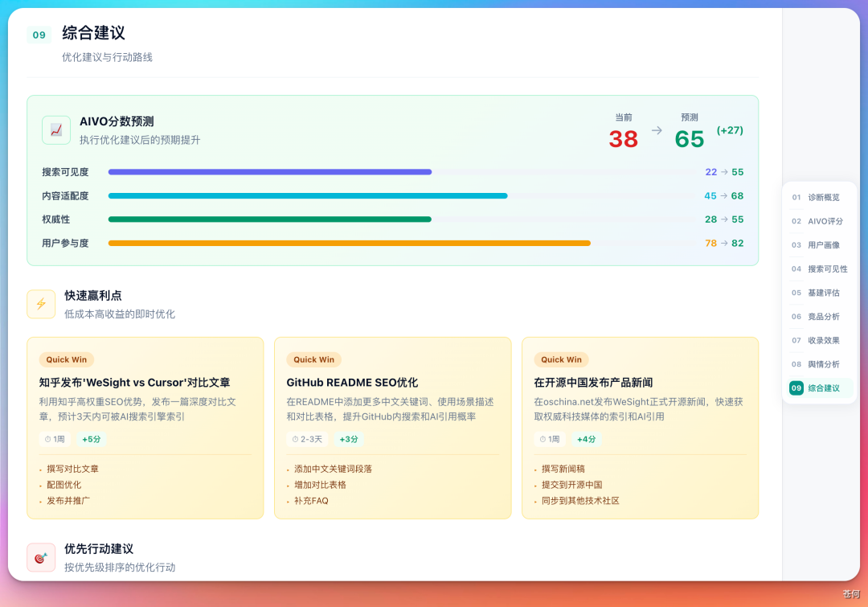Click the predicted score 65
The width and height of the screenshot is (868, 607).
point(690,139)
